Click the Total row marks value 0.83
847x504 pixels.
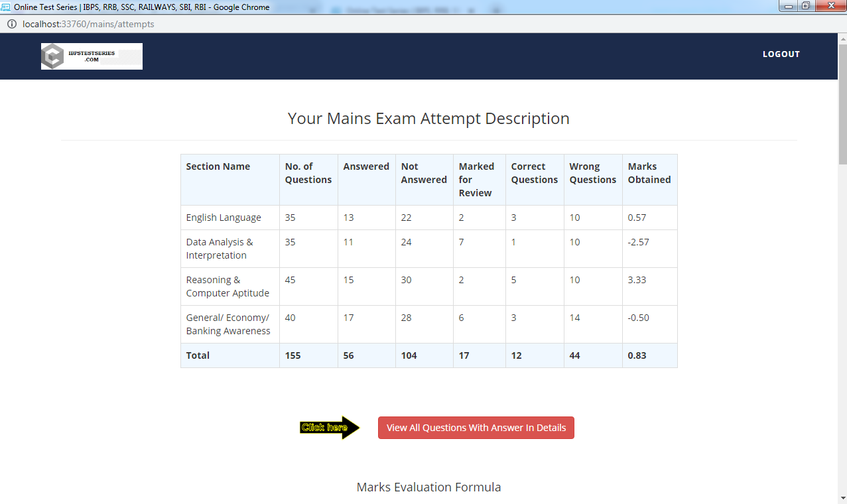tap(637, 355)
